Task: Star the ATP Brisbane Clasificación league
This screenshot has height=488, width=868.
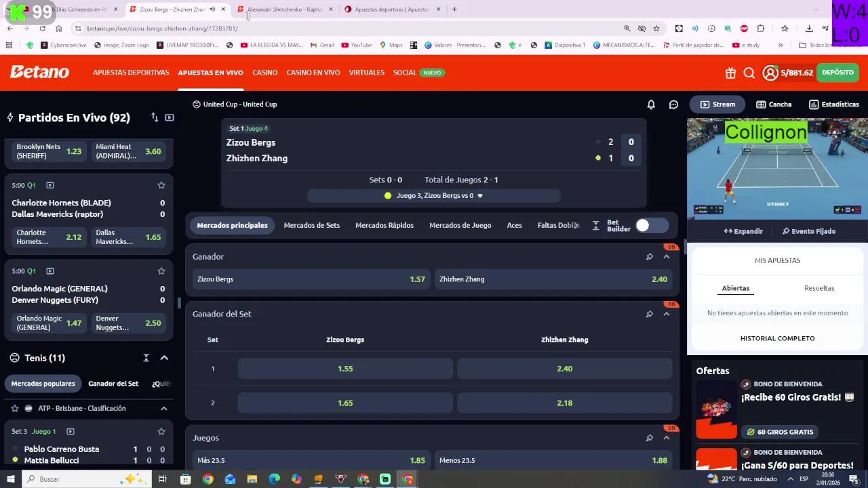Action: point(15,409)
